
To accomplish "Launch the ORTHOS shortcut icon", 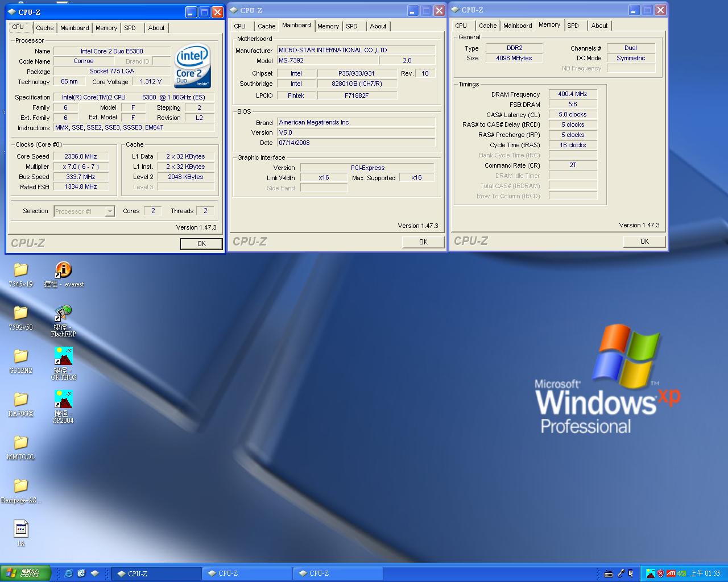I will click(63, 356).
